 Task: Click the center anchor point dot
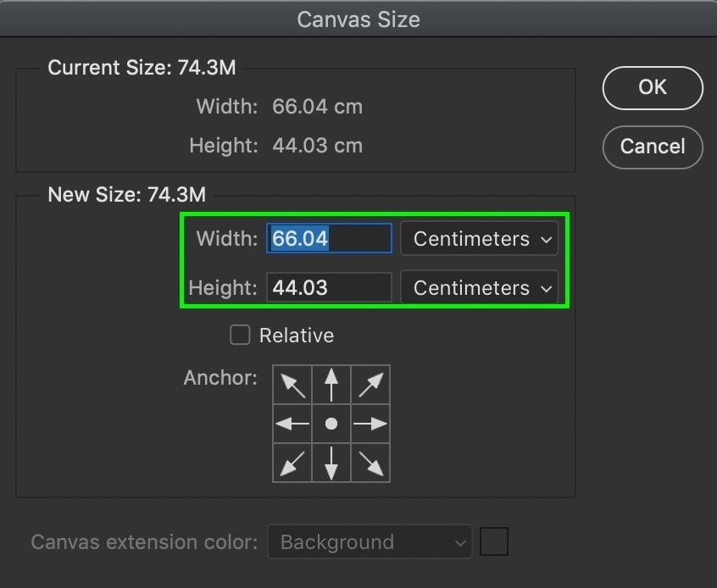pos(331,424)
